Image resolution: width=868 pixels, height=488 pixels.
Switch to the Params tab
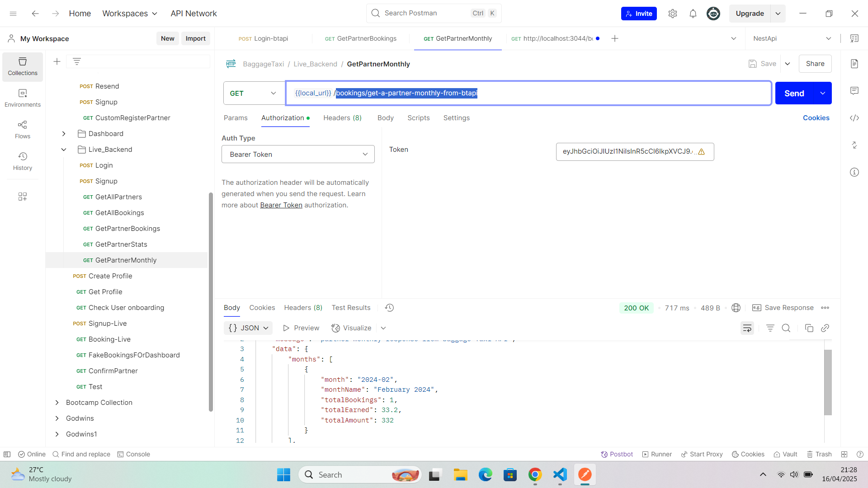coord(236,118)
